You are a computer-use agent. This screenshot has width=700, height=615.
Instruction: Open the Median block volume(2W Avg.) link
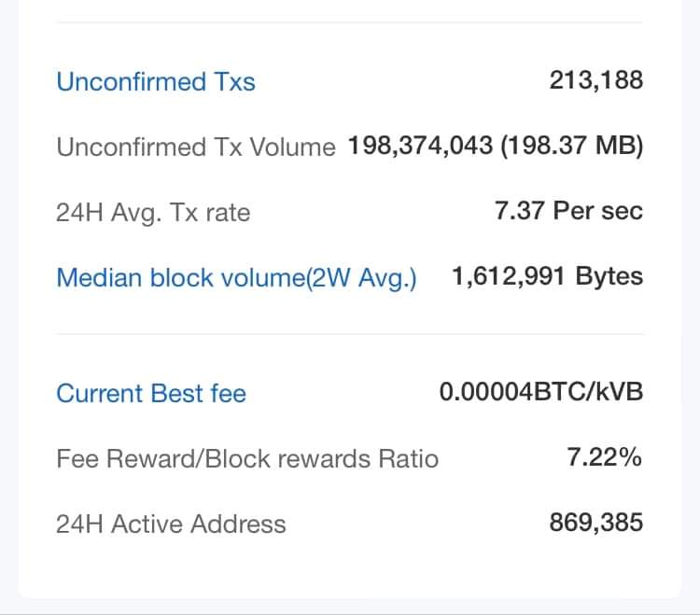pyautogui.click(x=237, y=277)
